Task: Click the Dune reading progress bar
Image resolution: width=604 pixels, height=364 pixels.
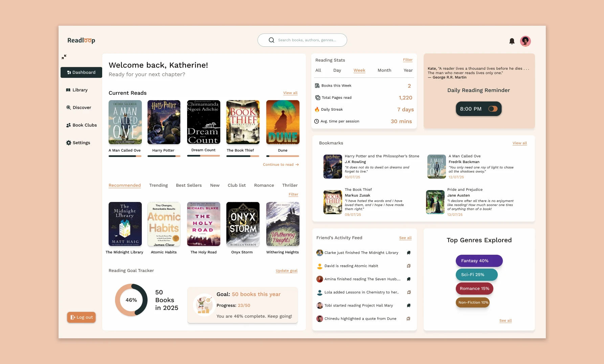Action: pyautogui.click(x=283, y=156)
